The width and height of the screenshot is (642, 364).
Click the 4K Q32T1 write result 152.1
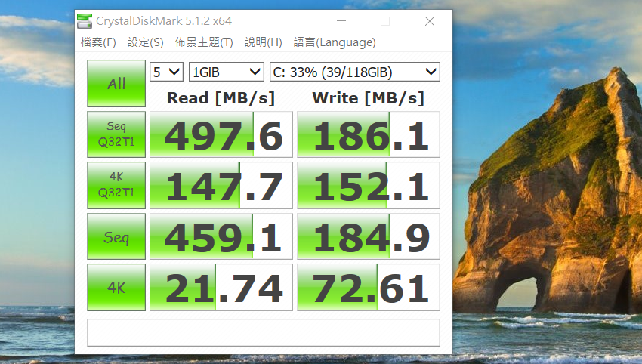click(369, 185)
